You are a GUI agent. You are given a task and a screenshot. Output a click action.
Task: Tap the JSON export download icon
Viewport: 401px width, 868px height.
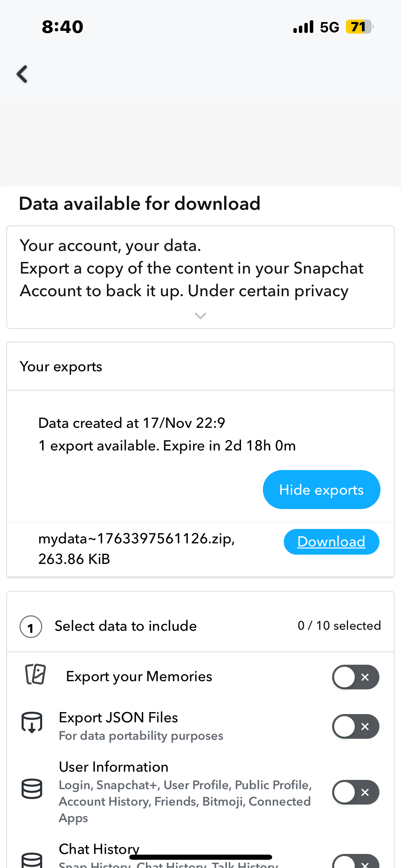click(x=32, y=723)
